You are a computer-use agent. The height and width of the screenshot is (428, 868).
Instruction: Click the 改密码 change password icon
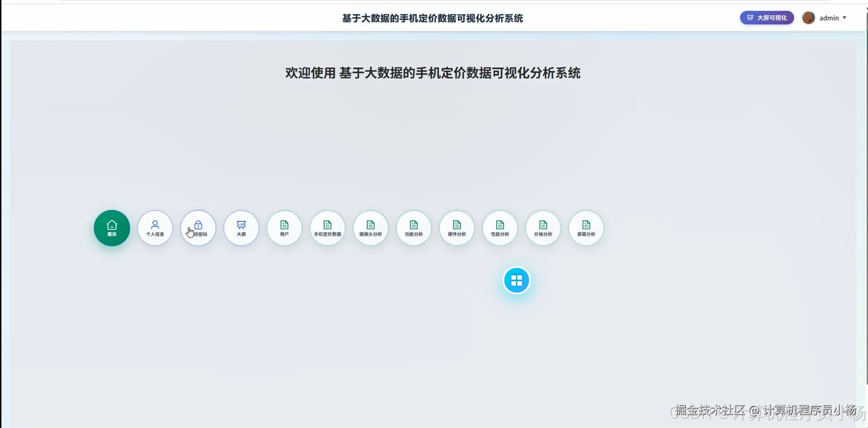(198, 228)
